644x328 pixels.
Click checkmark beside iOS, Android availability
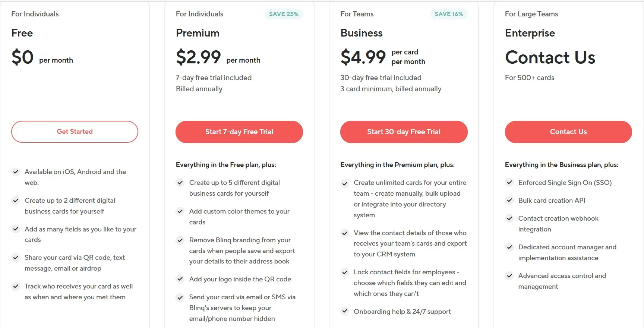[16, 172]
